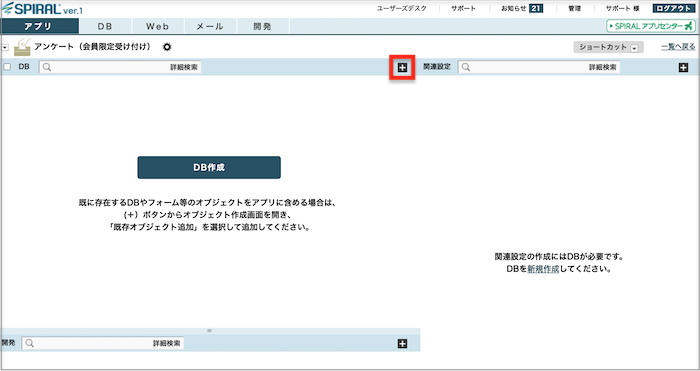Click 詳細検索 in the 関連設定 search bar
Viewport: 700px width, 371px height.
pos(602,67)
